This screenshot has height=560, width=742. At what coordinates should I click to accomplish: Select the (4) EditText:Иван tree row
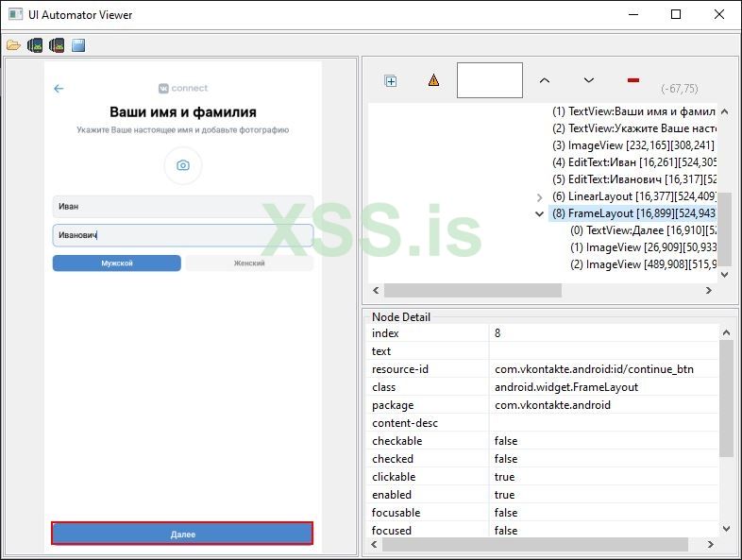(633, 162)
